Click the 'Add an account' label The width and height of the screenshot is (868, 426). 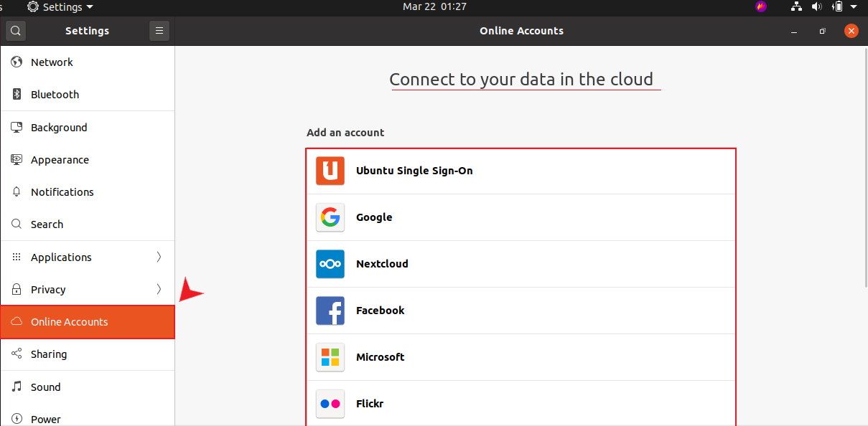pyautogui.click(x=345, y=133)
